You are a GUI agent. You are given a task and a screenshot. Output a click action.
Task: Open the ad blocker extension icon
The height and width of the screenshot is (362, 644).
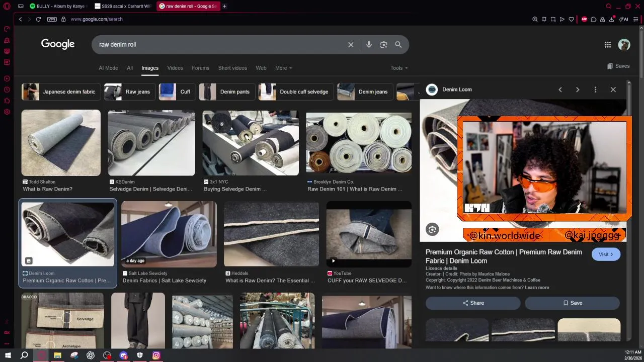pos(584,19)
